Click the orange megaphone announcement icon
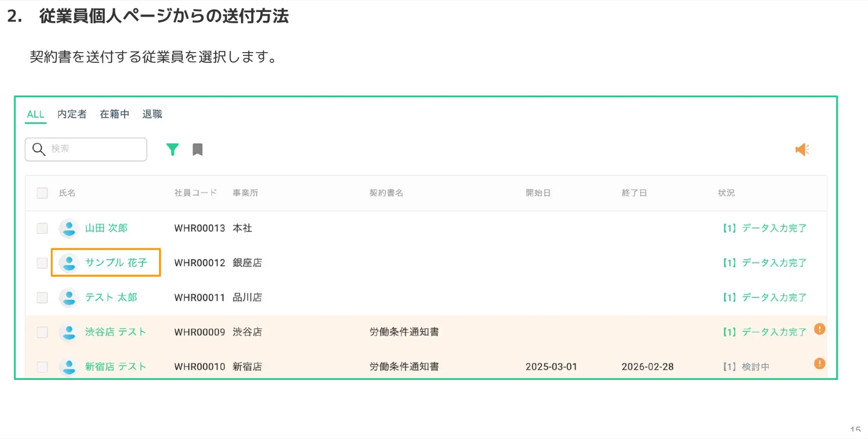 802,149
